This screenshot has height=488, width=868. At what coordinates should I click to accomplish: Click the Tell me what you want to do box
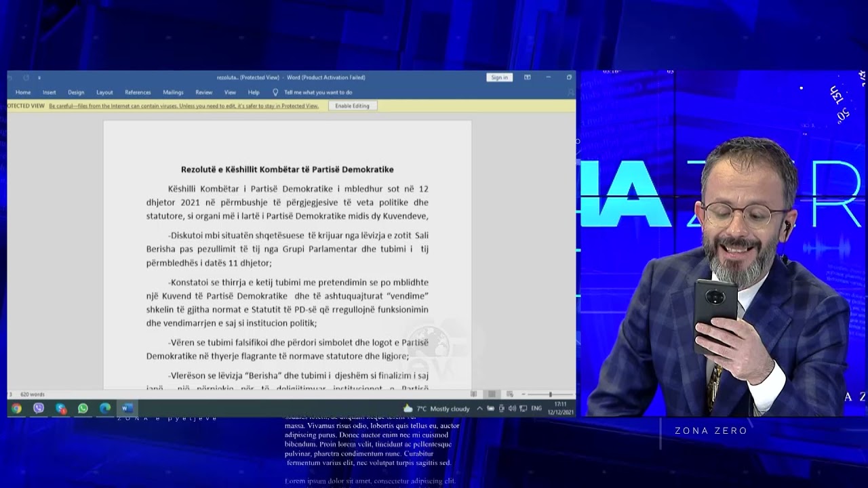pos(318,92)
